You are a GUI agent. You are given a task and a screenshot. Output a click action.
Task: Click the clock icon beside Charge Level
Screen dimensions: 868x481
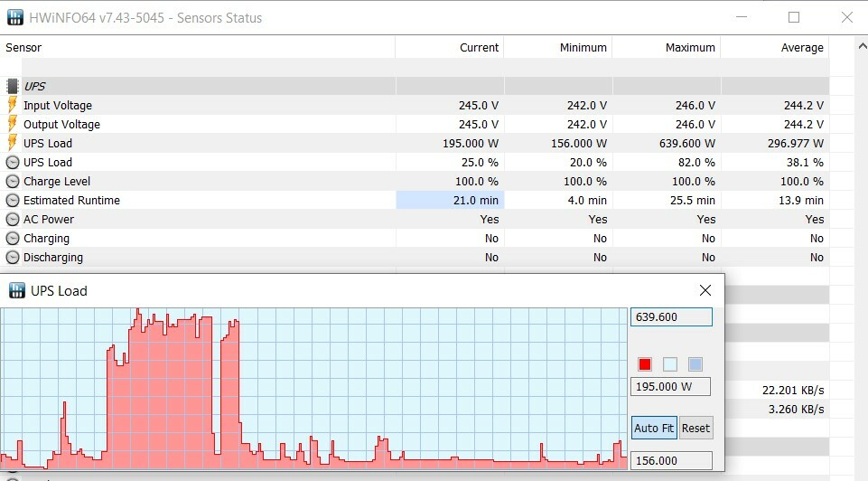coord(12,181)
